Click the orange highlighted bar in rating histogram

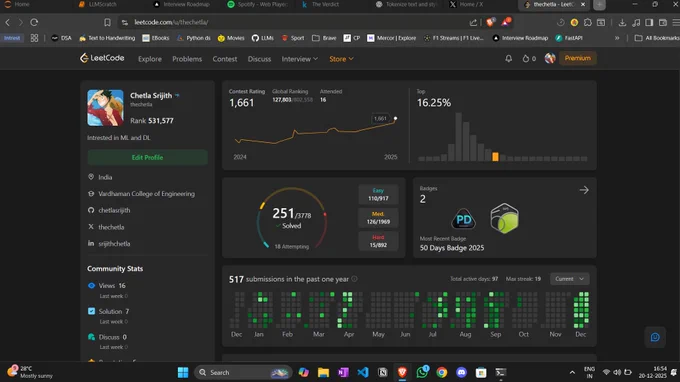[x=495, y=157]
